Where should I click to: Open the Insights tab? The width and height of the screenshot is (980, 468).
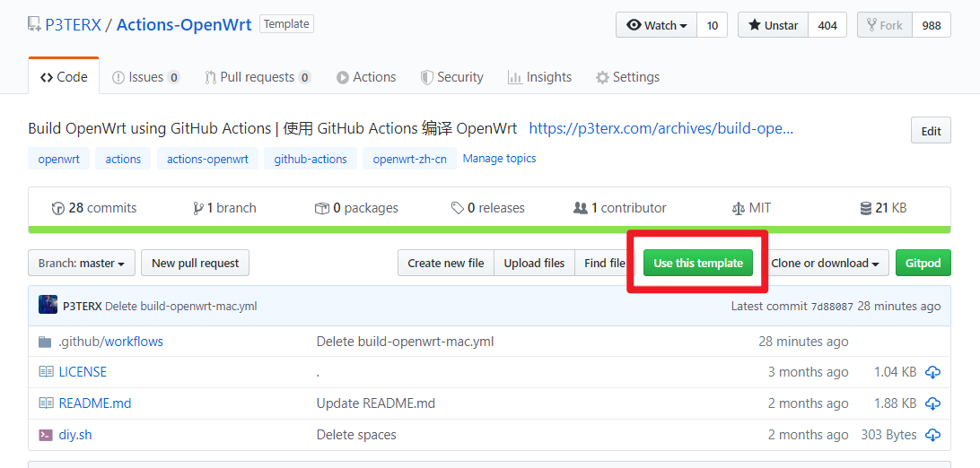540,77
